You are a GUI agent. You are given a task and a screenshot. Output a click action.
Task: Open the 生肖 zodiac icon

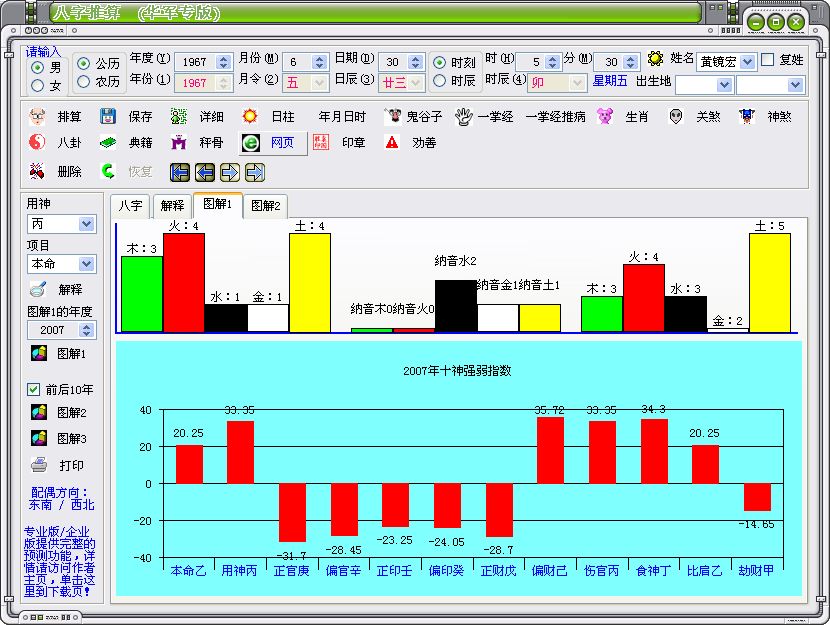[x=605, y=116]
